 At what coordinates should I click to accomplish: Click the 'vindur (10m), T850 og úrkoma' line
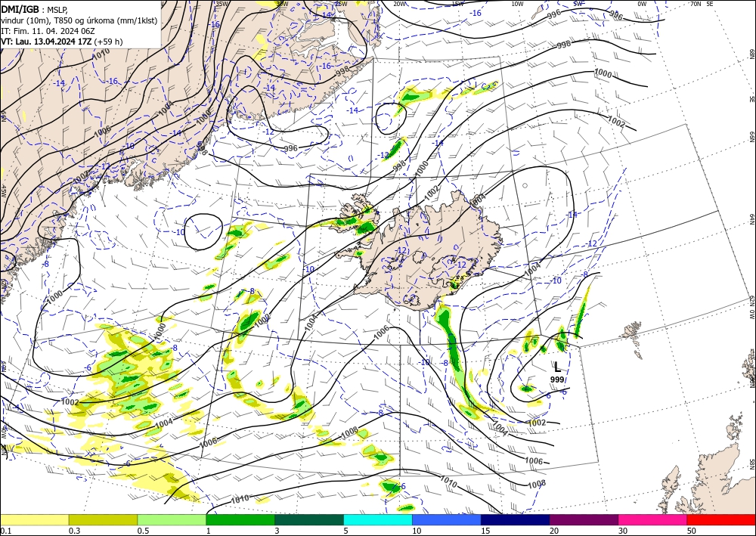pos(79,20)
